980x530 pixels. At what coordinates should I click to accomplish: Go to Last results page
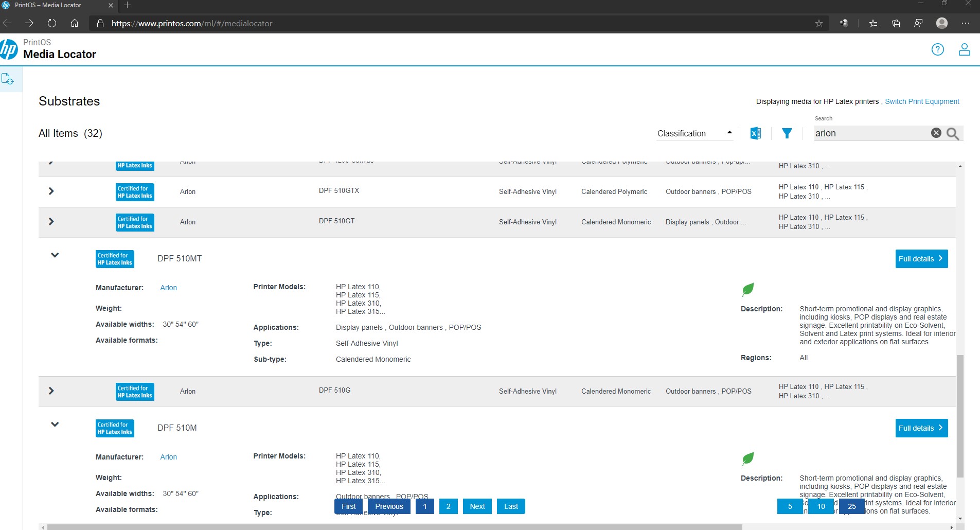pyautogui.click(x=511, y=506)
